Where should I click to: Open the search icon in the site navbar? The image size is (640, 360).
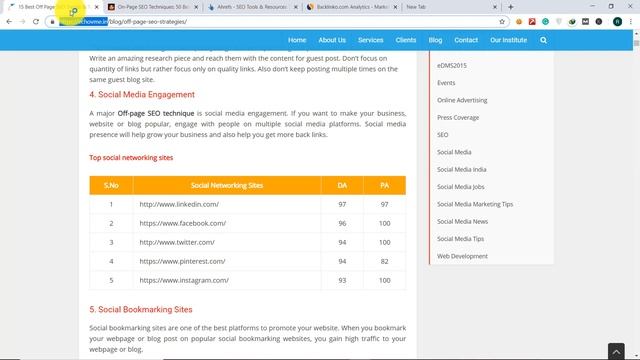[x=543, y=40]
